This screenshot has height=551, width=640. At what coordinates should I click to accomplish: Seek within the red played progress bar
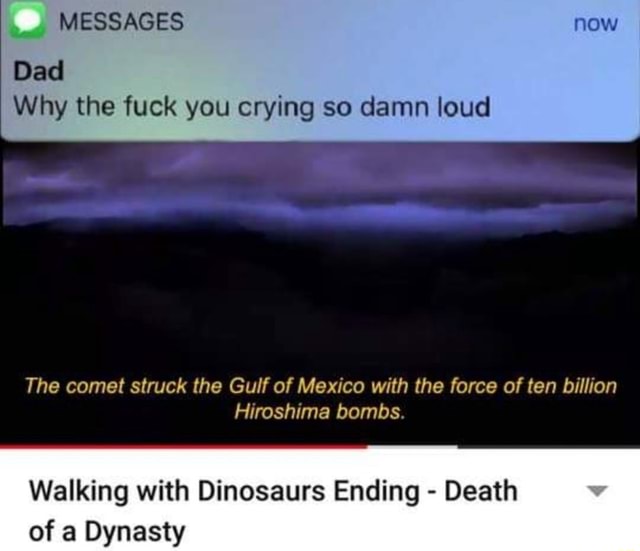(184, 446)
